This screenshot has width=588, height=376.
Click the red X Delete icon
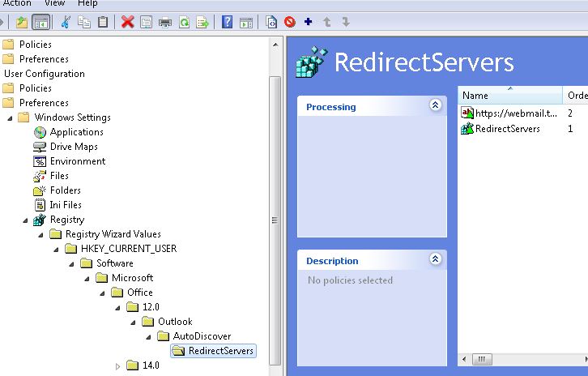click(x=127, y=22)
